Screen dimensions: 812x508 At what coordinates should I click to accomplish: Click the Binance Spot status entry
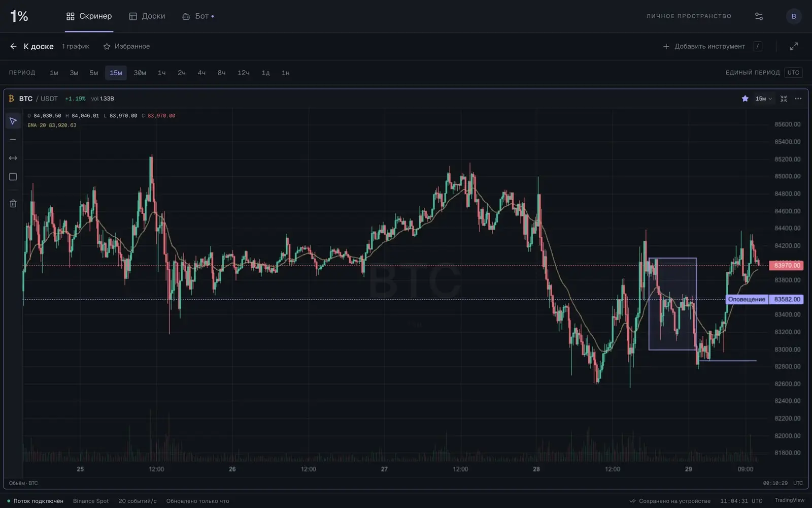pyautogui.click(x=91, y=501)
